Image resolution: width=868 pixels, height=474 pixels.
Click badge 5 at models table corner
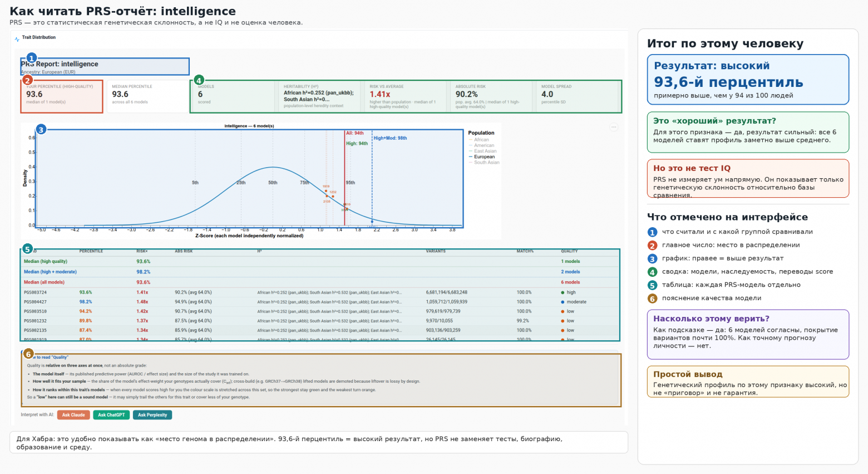27,249
